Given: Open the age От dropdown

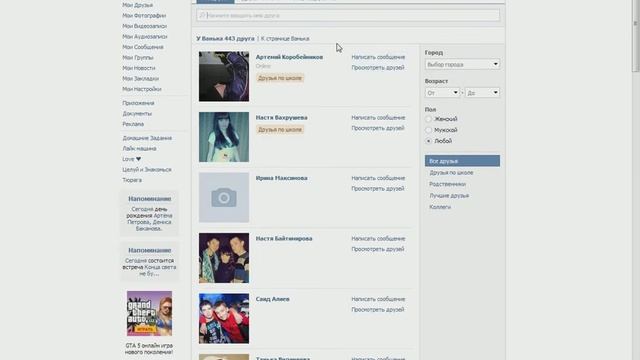Looking at the screenshot, I should point(442,93).
